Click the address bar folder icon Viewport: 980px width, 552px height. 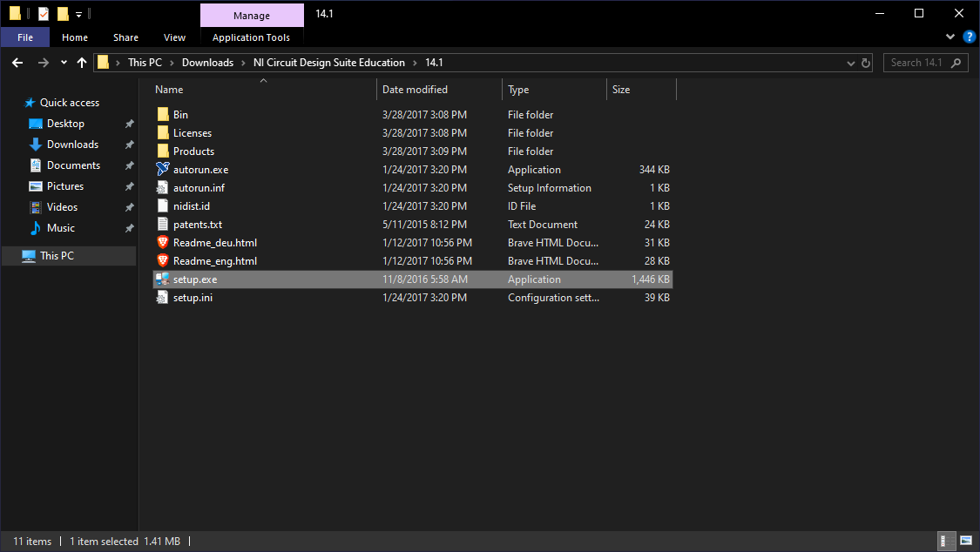(x=103, y=63)
